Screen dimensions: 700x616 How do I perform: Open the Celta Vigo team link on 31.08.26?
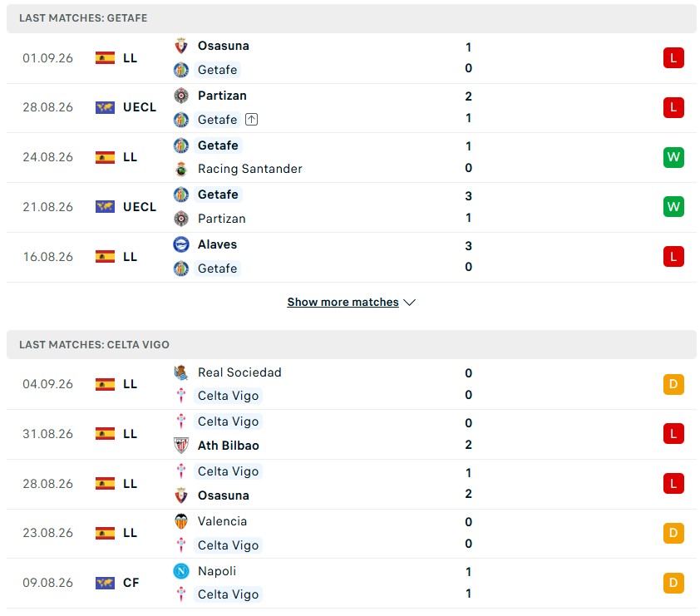coord(228,421)
